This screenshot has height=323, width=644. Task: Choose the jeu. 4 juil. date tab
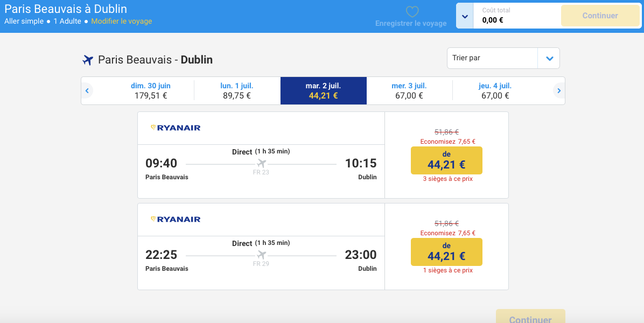point(495,90)
